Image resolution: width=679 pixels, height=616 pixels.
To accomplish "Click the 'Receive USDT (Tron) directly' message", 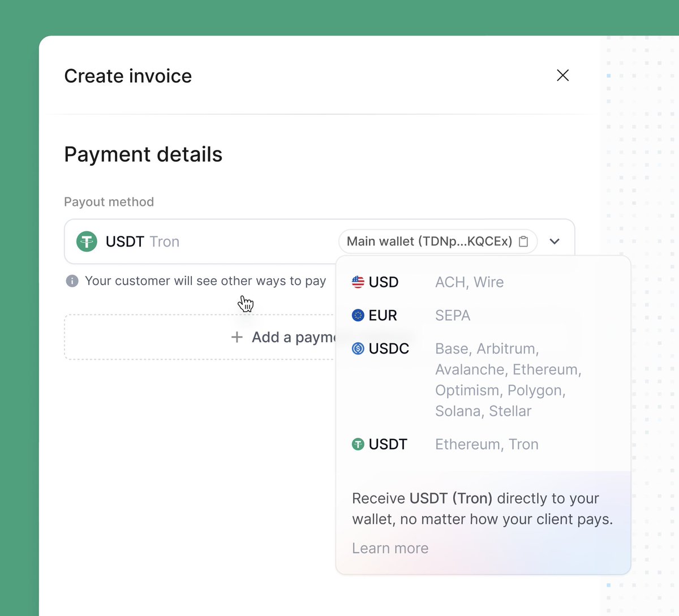I will point(483,509).
